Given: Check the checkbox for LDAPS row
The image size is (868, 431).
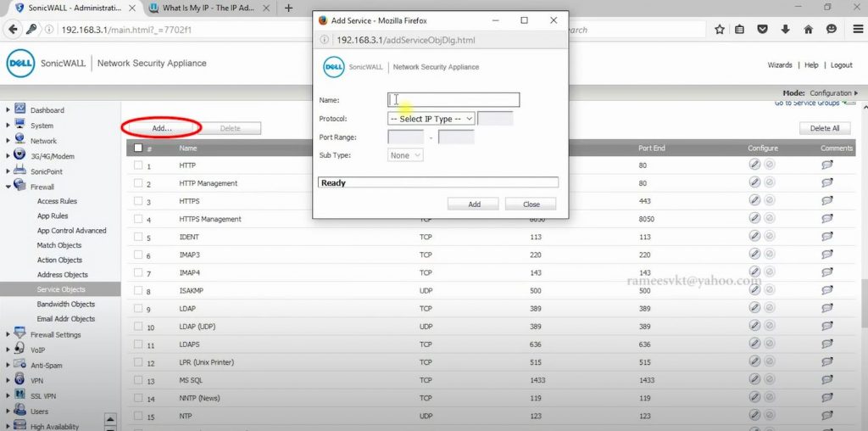Looking at the screenshot, I should click(138, 344).
